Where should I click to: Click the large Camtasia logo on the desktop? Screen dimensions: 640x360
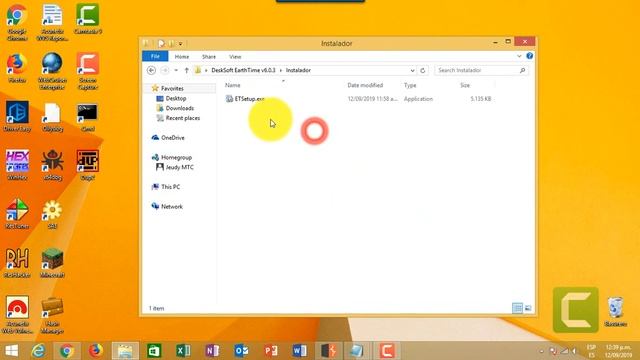[576, 310]
